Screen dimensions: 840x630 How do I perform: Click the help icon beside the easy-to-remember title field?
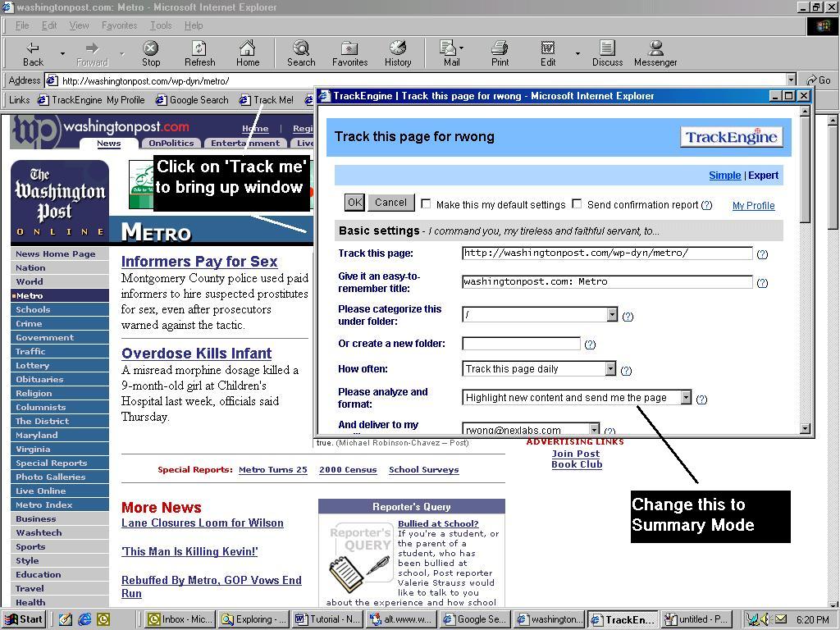coord(762,283)
